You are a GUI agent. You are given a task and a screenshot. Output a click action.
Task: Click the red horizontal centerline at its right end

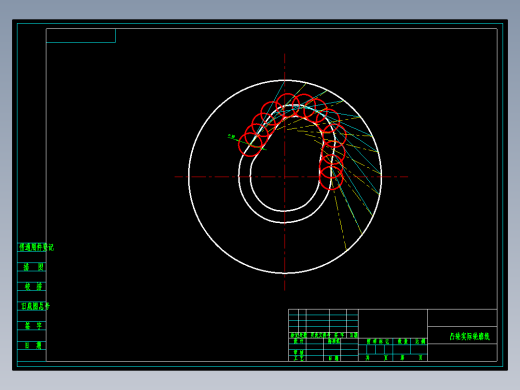pyautogui.click(x=405, y=177)
